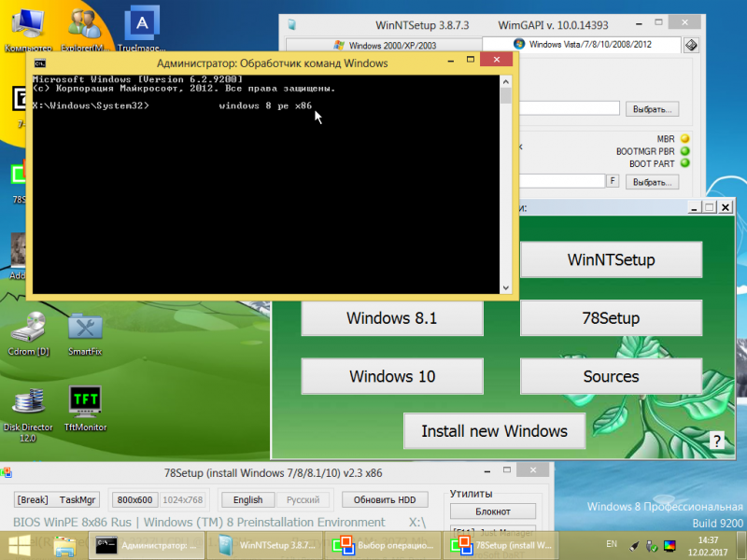Image resolution: width=747 pixels, height=560 pixels.
Task: Select the SmartFix desktop icon
Action: pyautogui.click(x=85, y=333)
